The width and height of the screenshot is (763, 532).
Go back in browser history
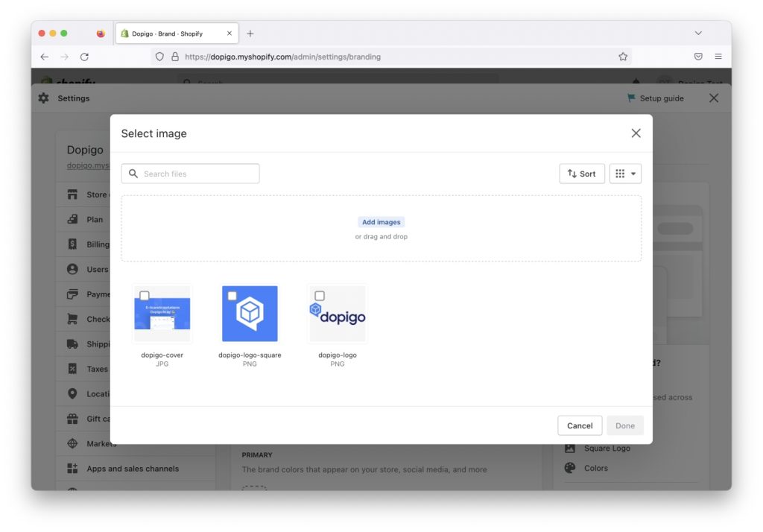point(44,57)
